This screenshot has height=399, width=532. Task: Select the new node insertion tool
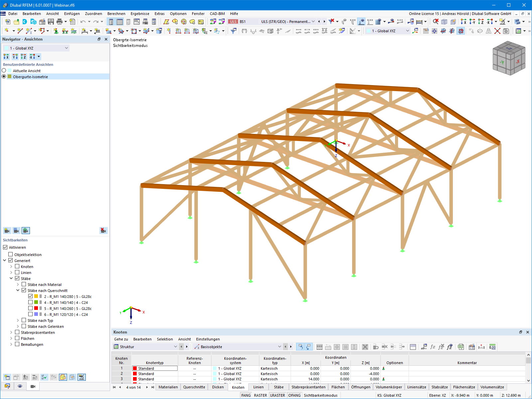(x=6, y=31)
